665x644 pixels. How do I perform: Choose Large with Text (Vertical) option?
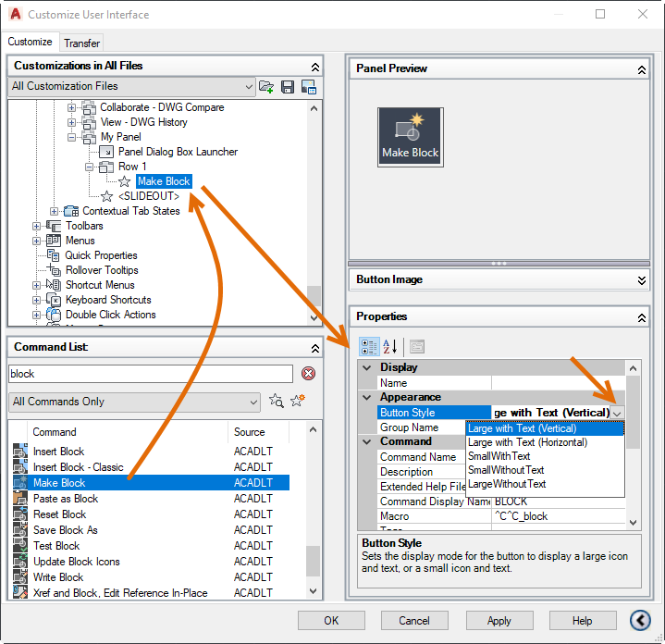(x=545, y=428)
